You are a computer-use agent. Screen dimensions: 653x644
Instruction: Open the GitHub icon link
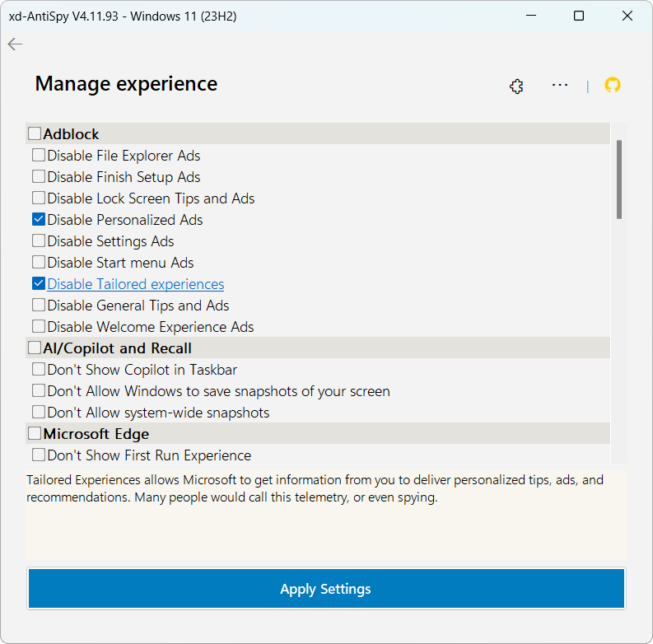coord(612,85)
